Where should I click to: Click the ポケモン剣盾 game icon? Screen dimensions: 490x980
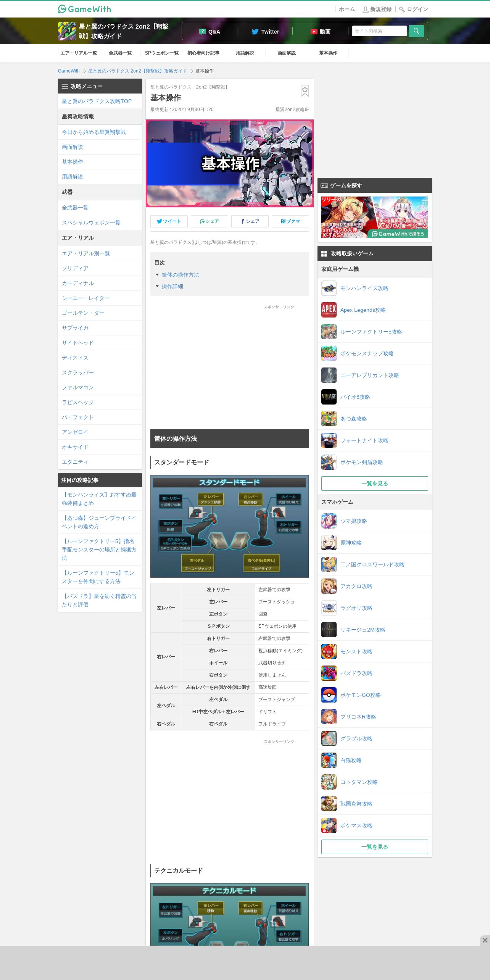coord(329,462)
